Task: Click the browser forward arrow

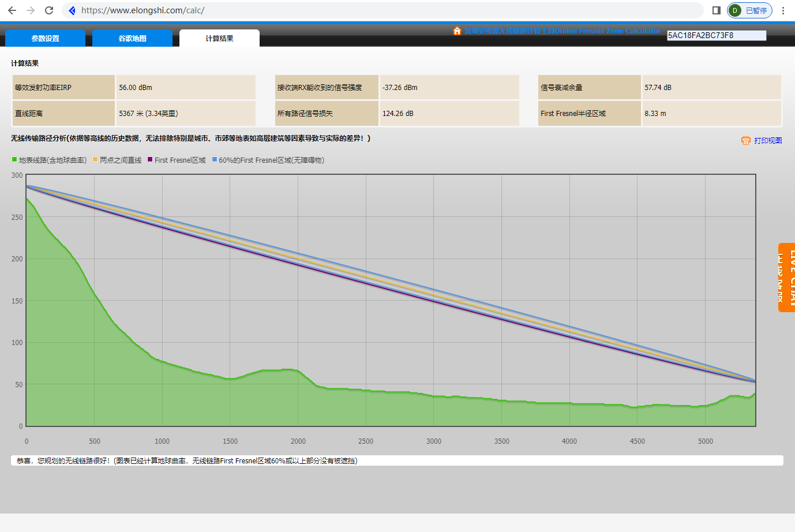Action: [x=31, y=10]
